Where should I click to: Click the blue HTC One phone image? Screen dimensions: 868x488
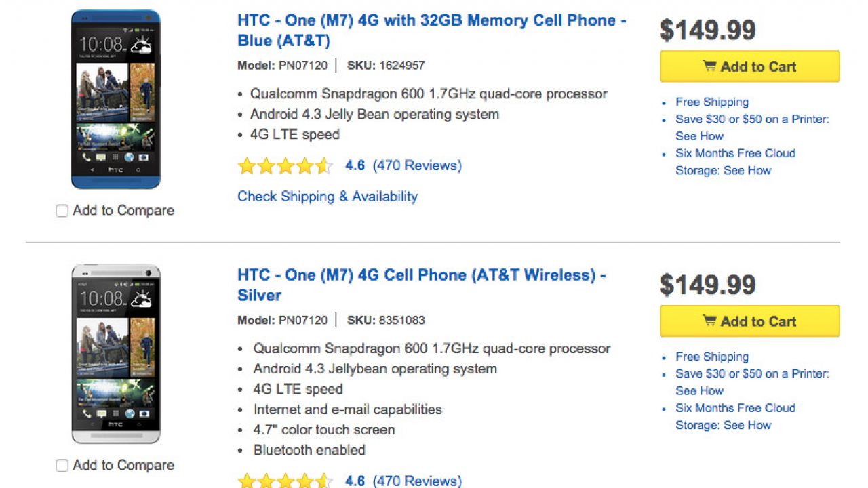[x=116, y=100]
